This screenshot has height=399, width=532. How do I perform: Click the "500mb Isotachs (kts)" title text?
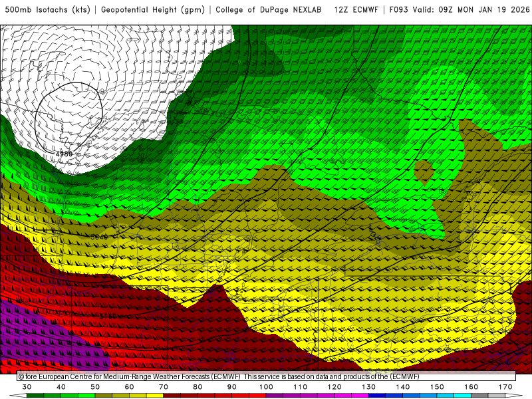pos(47,10)
